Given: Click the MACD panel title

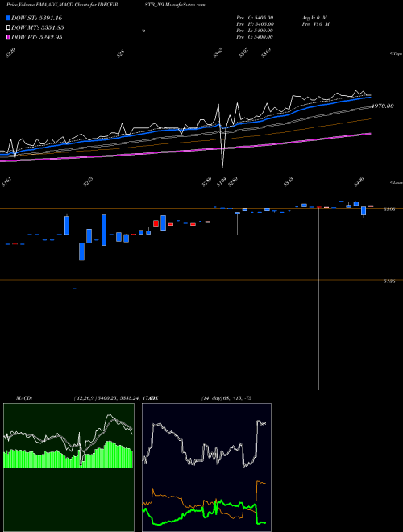Looking at the screenshot, I should [x=24, y=398].
